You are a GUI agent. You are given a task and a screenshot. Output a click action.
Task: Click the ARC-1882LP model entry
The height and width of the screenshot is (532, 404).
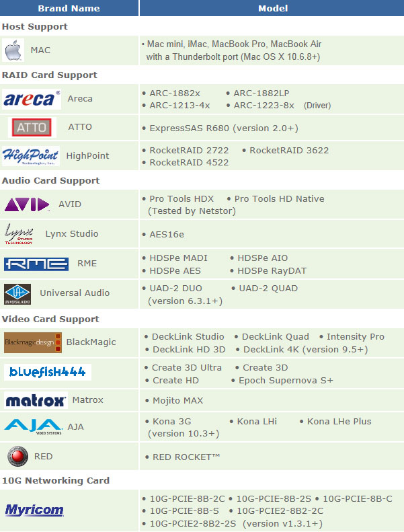(x=261, y=93)
